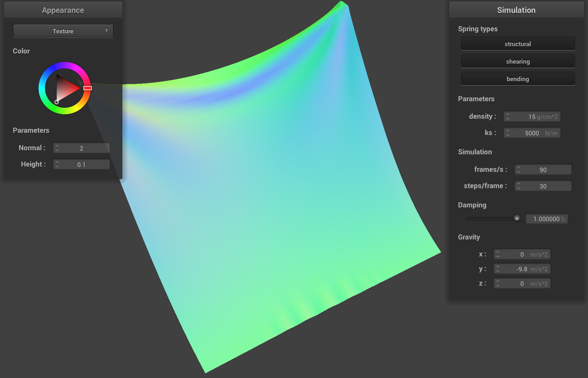Image resolution: width=588 pixels, height=378 pixels.
Task: Open the Texture dropdown
Action: (x=63, y=31)
